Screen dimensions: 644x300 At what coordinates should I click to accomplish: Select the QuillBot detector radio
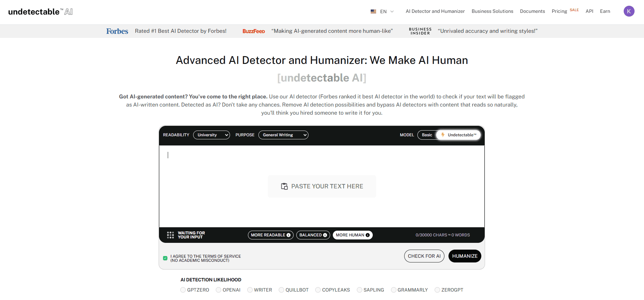coord(281,290)
